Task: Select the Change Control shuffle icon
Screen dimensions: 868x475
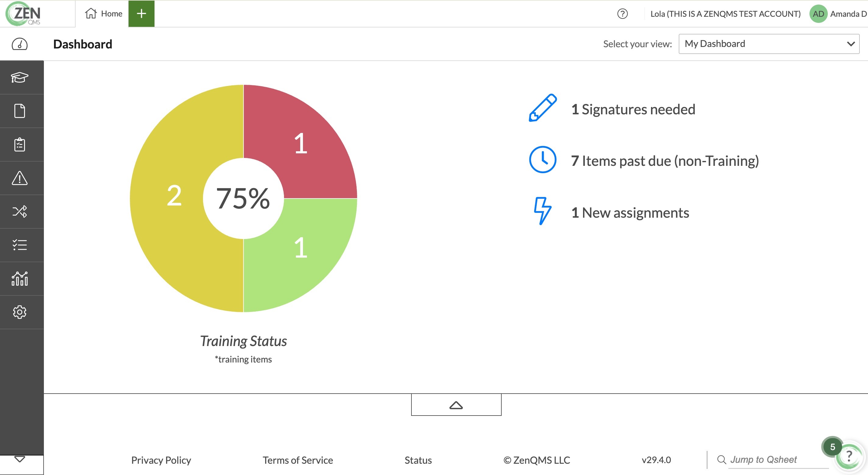Action: coord(20,211)
